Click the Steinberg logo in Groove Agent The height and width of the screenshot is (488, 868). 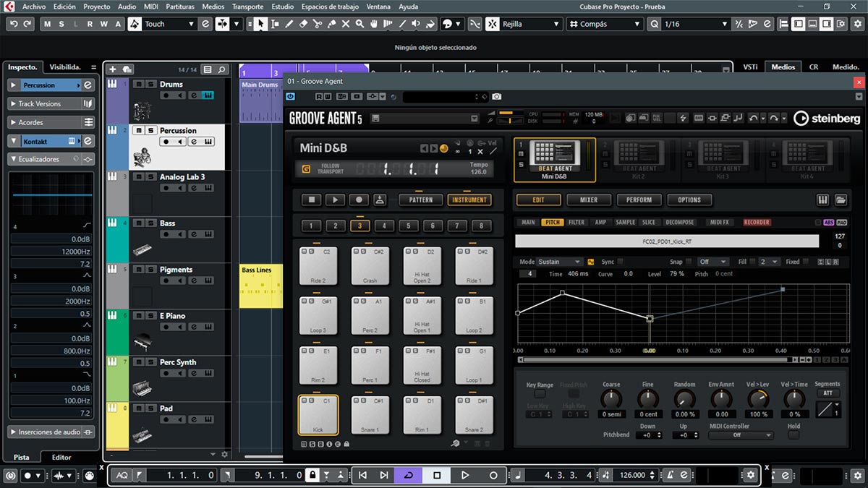[x=827, y=118]
